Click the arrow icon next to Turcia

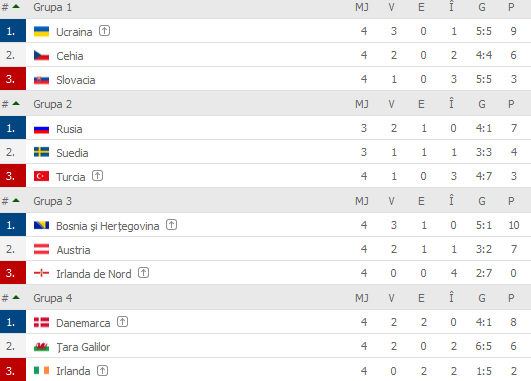[x=98, y=176]
